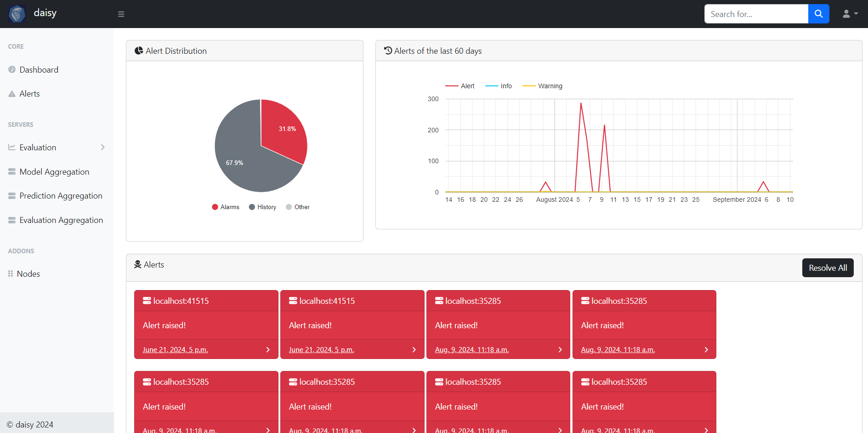Click the Model Aggregation server icon

(x=12, y=171)
